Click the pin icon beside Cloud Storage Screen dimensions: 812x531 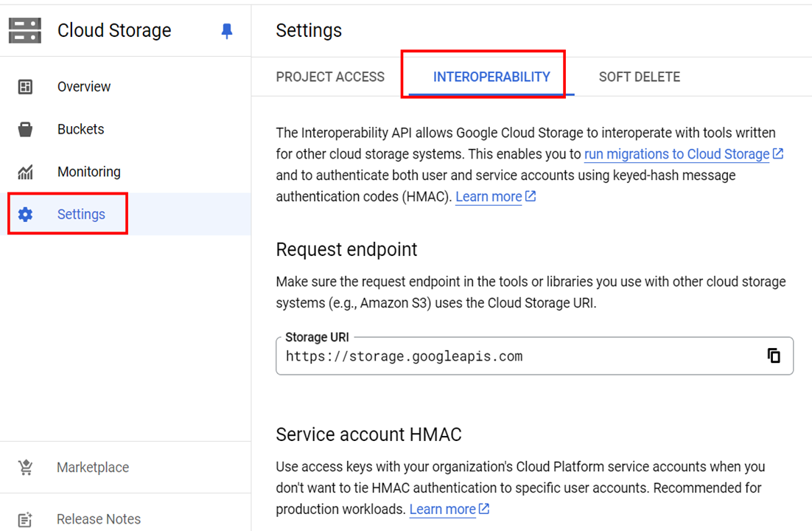point(227,31)
